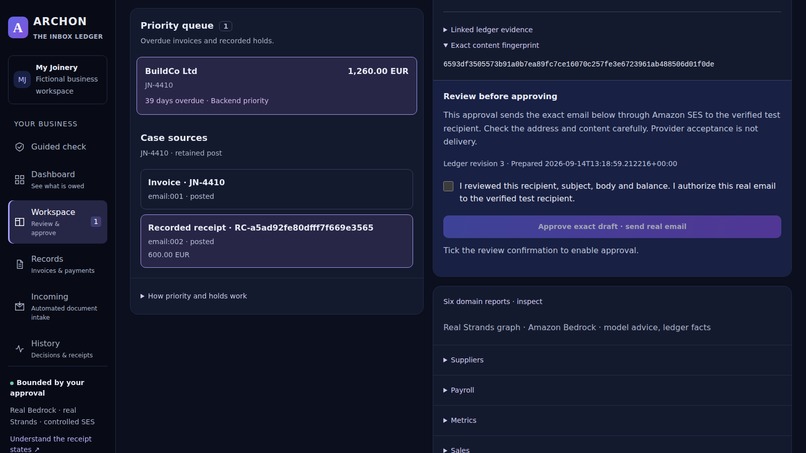Follow Understand the receipt states link
Viewport: 806px width, 453px height.
click(x=50, y=444)
